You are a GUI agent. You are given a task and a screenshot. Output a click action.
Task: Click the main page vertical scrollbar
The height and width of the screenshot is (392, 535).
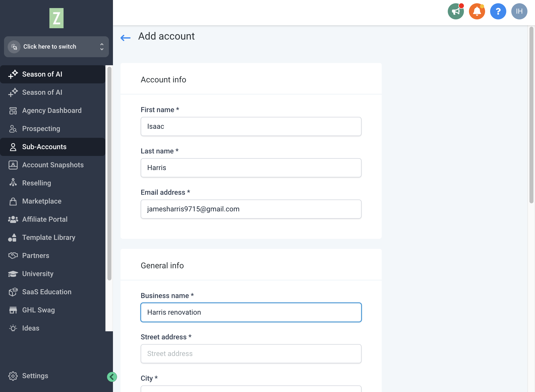pyautogui.click(x=531, y=115)
